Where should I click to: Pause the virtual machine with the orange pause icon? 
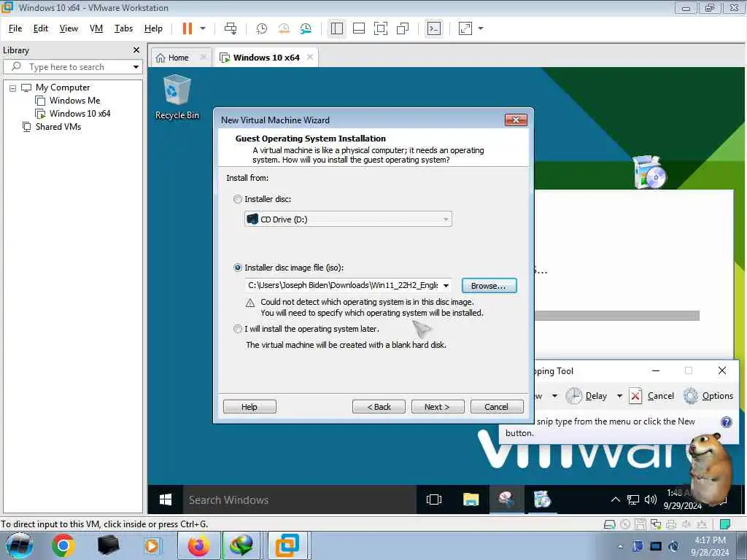coord(187,28)
